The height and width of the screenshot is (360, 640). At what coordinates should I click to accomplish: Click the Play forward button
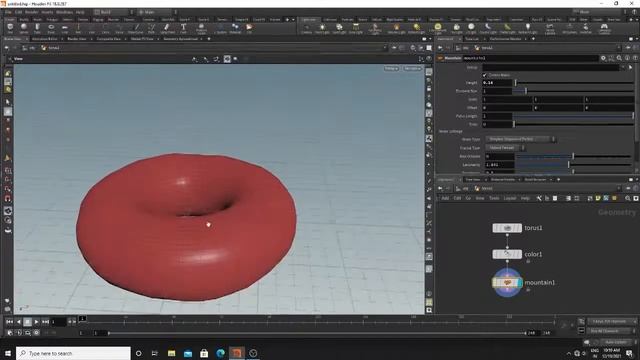pos(37,322)
